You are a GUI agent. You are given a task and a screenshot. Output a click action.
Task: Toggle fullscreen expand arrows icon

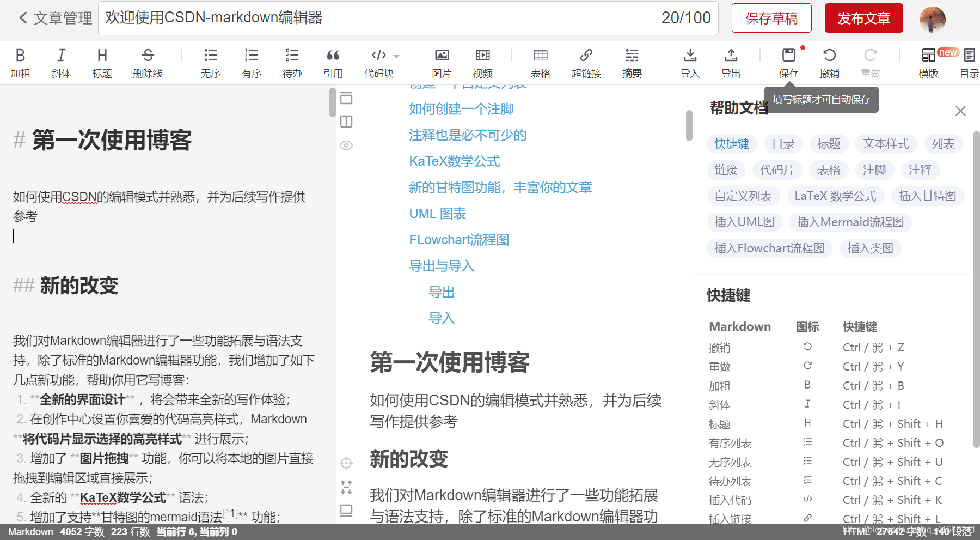pos(346,487)
